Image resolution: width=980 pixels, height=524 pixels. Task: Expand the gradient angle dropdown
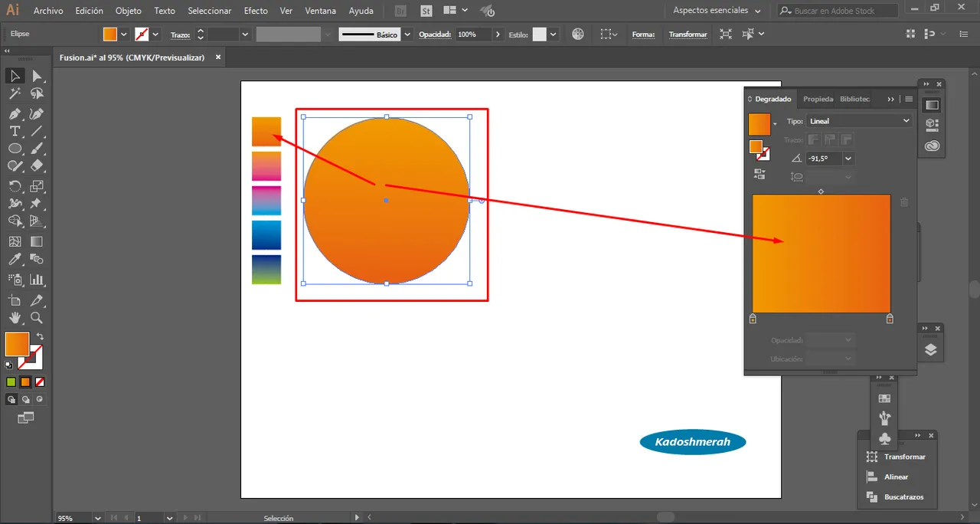[848, 159]
